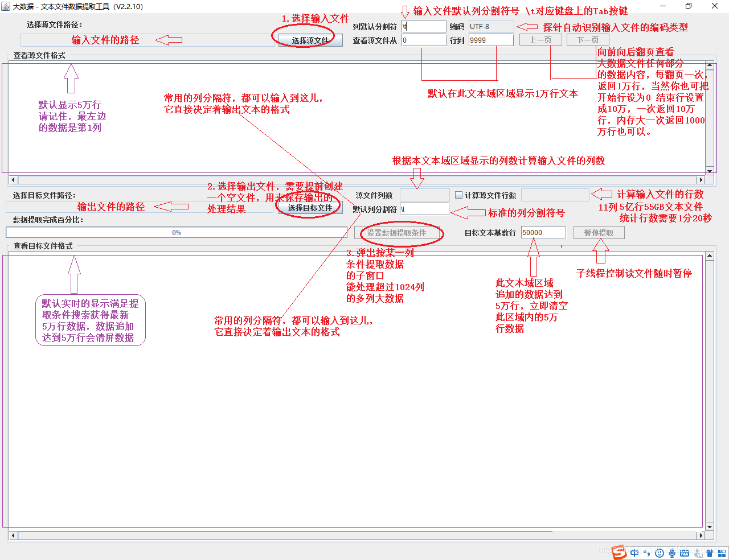
Task: Minimize the window
Action: pos(663,6)
